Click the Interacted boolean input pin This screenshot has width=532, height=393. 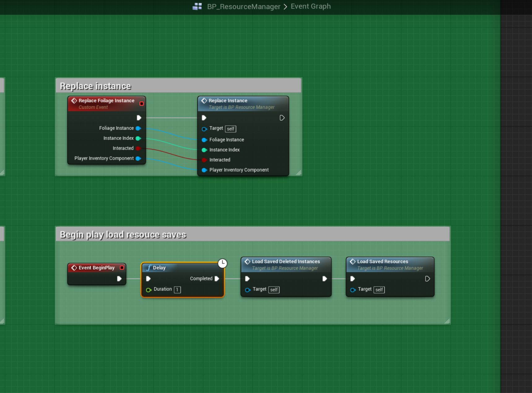pos(204,160)
